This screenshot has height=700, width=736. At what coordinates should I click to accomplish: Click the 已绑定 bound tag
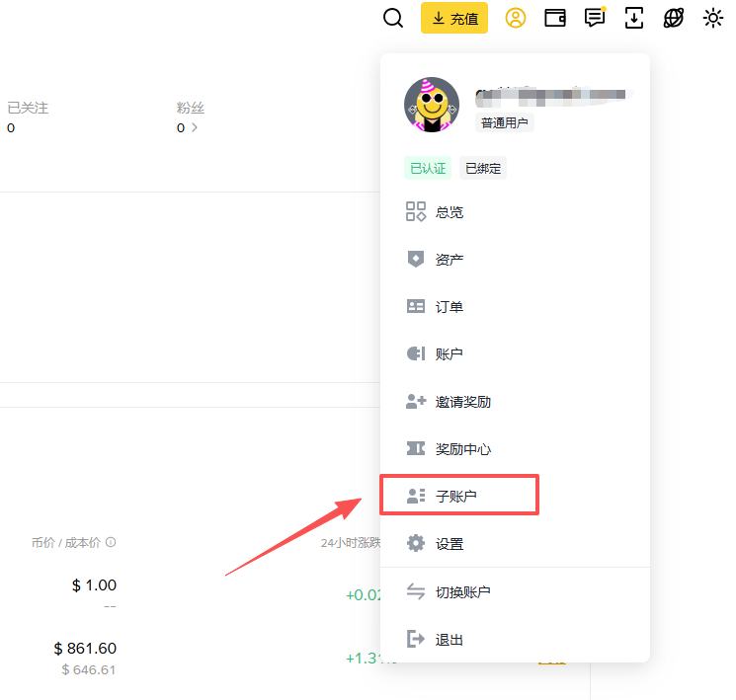[483, 168]
